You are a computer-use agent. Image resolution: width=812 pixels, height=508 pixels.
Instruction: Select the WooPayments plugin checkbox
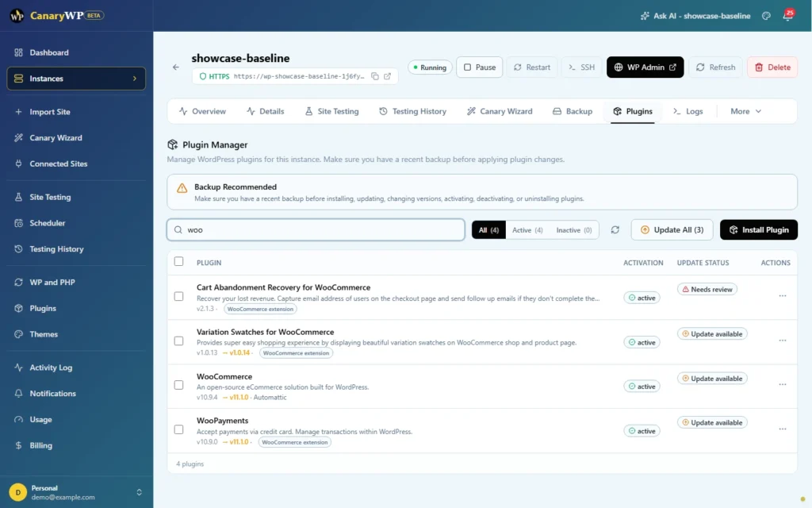[x=178, y=429]
